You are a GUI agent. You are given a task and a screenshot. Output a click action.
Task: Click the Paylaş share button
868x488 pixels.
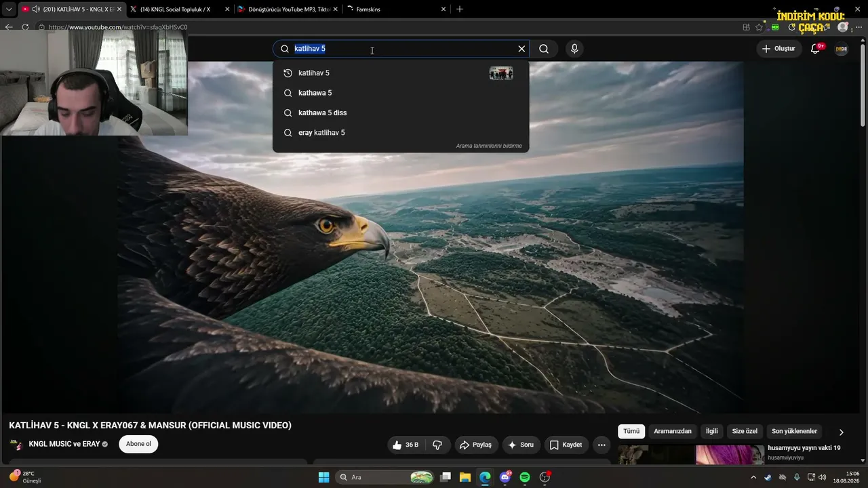[x=476, y=445]
